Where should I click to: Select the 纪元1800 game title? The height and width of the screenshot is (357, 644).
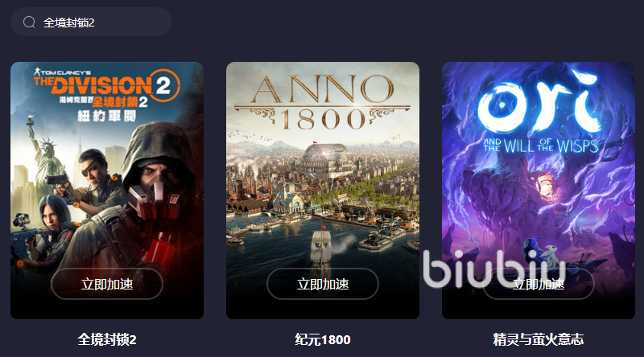[323, 340]
